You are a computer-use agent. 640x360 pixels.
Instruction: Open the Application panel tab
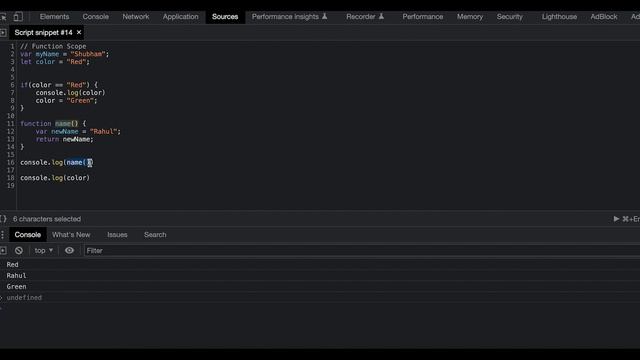(x=180, y=17)
